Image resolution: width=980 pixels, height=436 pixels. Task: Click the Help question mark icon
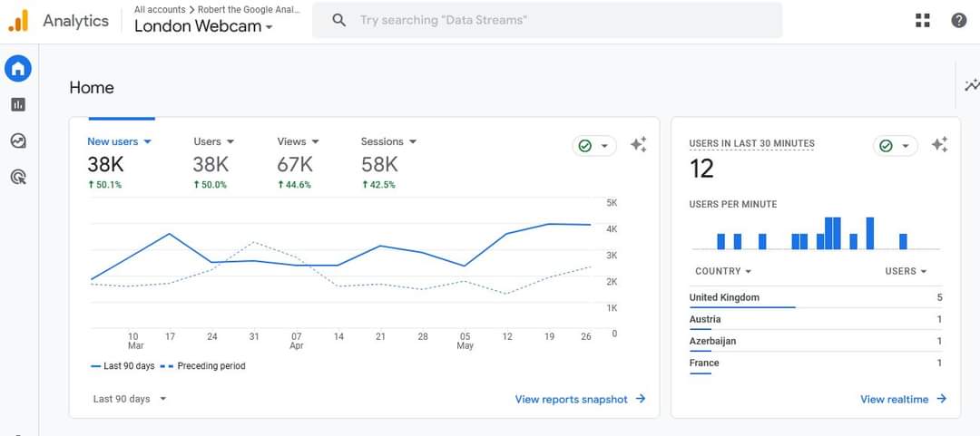tap(959, 20)
